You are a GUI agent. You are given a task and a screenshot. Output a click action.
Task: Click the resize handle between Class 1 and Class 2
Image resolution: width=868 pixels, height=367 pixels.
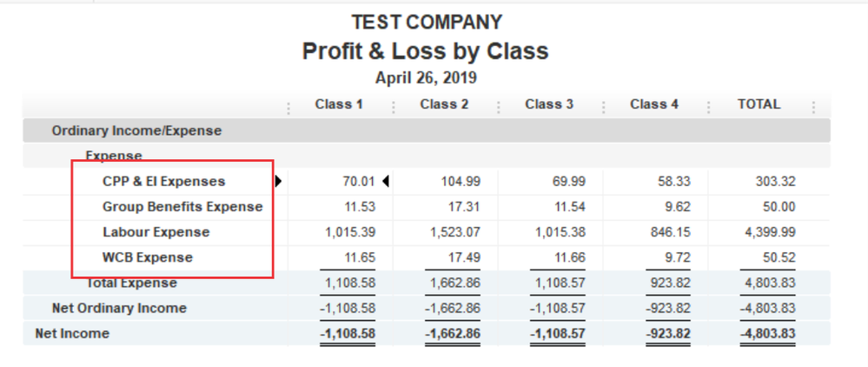pos(394,108)
